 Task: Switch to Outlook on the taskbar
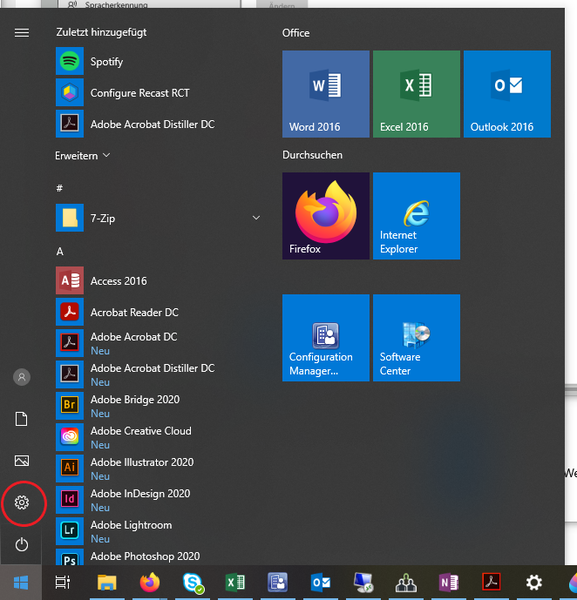click(x=321, y=583)
